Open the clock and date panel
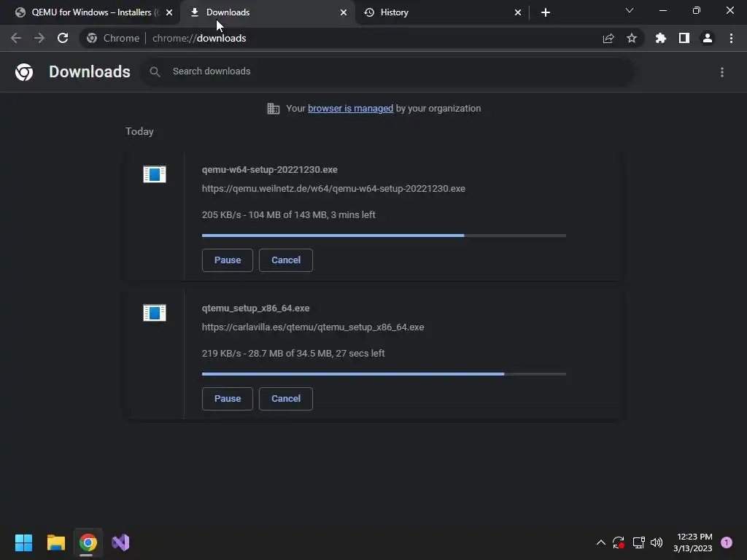Screen dimensions: 747x560 [x=693, y=542]
